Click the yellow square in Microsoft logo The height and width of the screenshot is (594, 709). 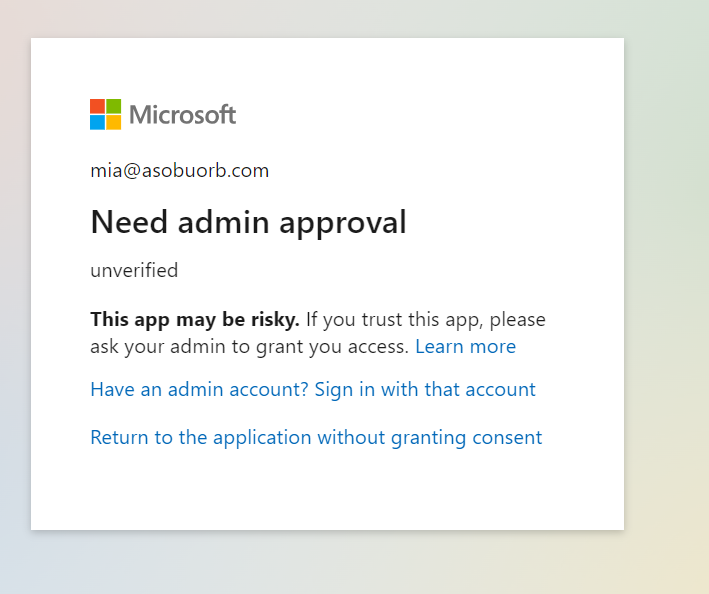click(113, 122)
